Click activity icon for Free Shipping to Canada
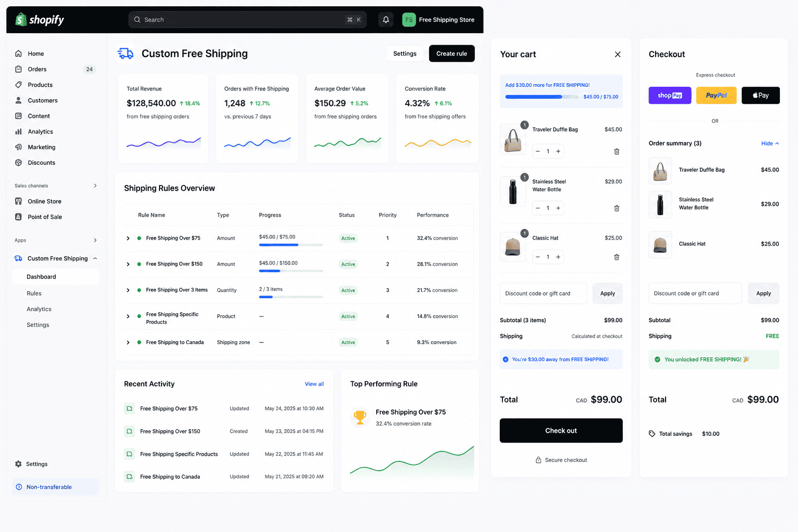 point(129,476)
